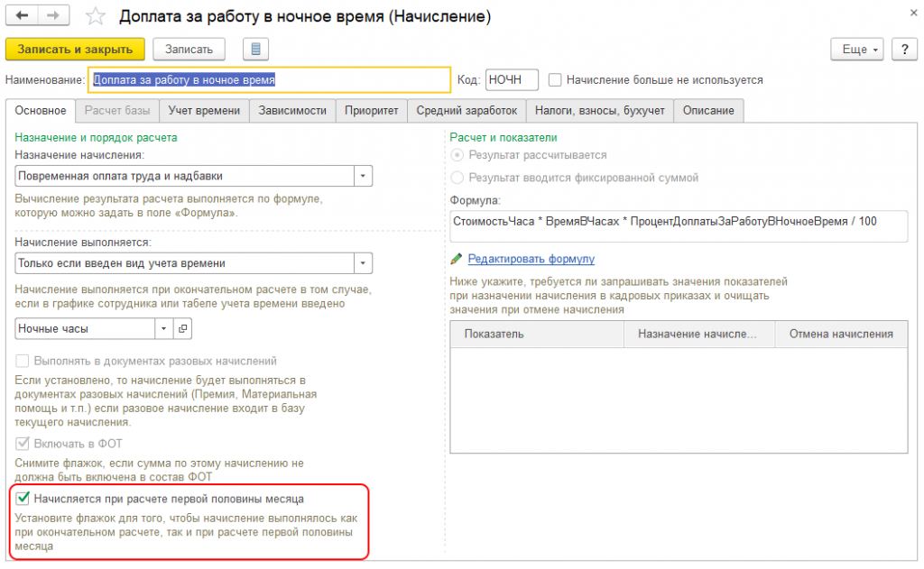Toggle the Включать в ФОТ checkbox
This screenshot has width=924, height=569.
[24, 444]
